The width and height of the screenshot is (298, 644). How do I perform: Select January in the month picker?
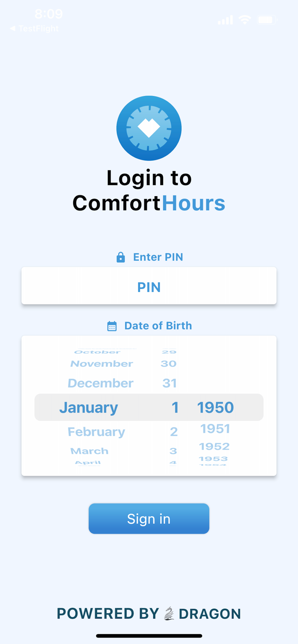point(89,407)
